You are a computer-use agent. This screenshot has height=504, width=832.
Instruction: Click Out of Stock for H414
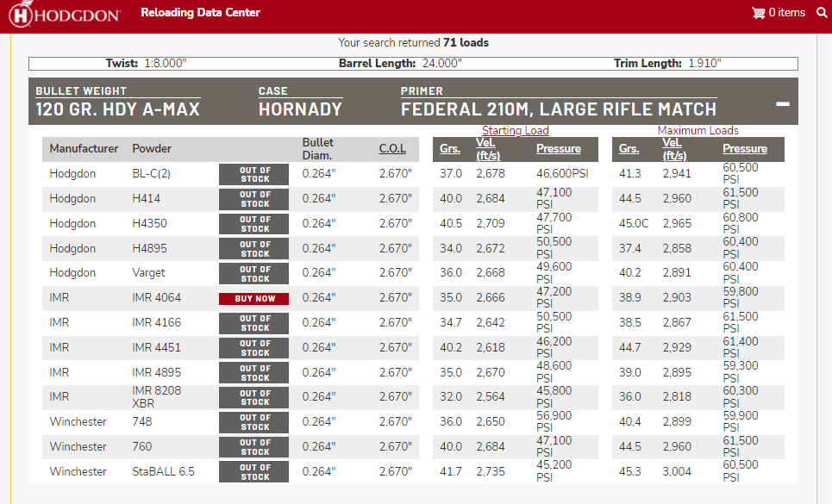point(254,199)
